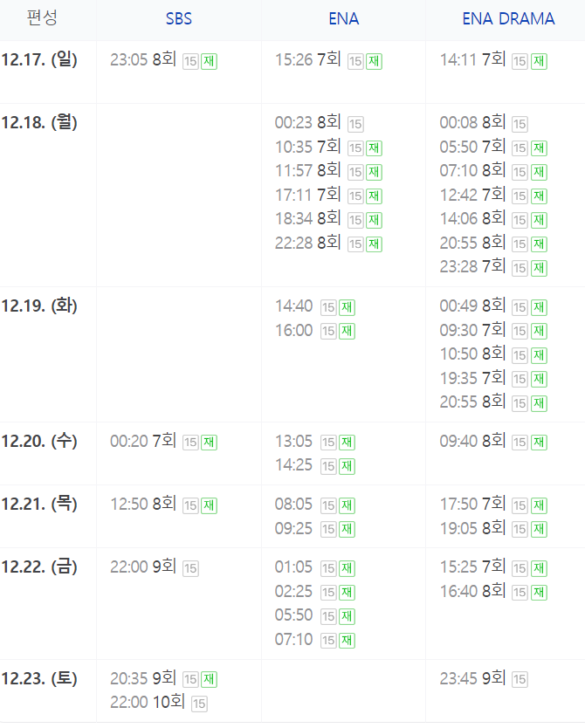The width and height of the screenshot is (585, 728).
Task: Click the 재 icon for ENA DRAMA 05:50 7회
Action: [x=539, y=148]
